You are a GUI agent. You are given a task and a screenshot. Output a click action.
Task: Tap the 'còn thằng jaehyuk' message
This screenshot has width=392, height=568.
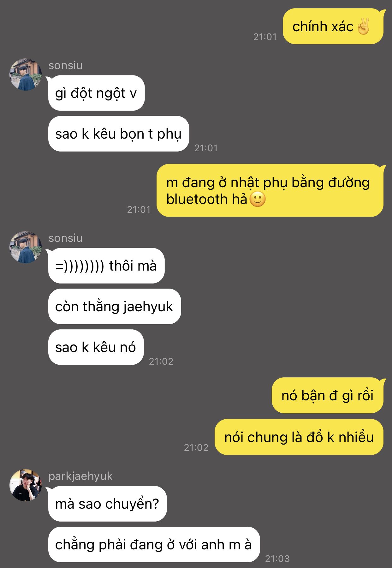(x=115, y=306)
